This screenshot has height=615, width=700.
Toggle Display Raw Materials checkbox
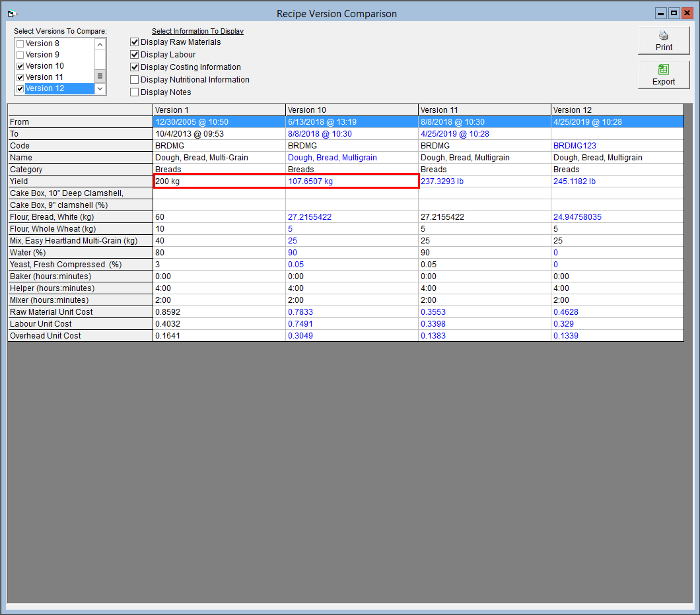pyautogui.click(x=134, y=42)
